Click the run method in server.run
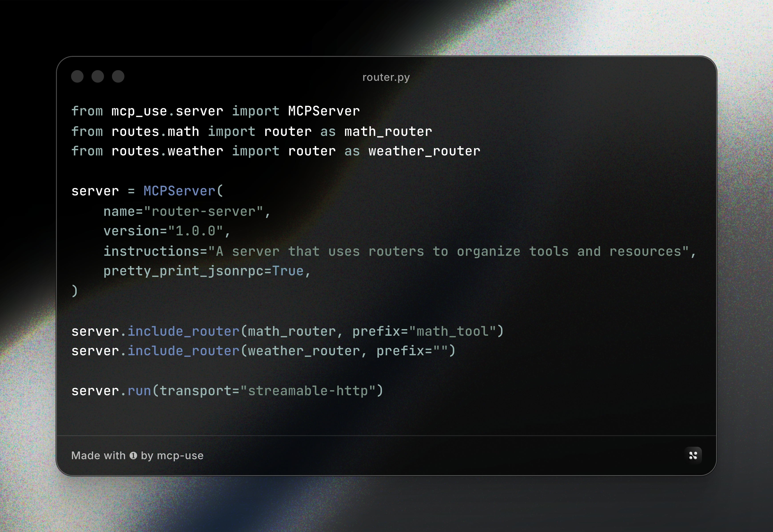This screenshot has height=532, width=773. 139,391
